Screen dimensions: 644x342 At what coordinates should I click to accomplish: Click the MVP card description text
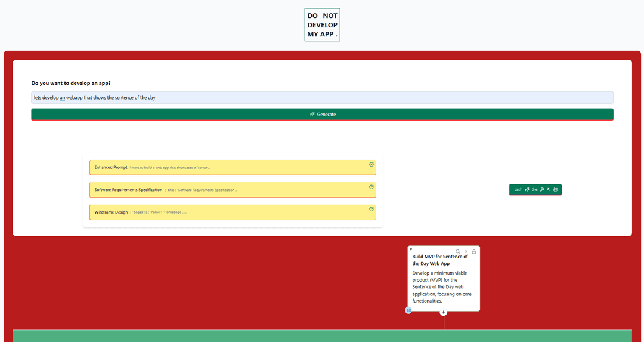pyautogui.click(x=439, y=287)
